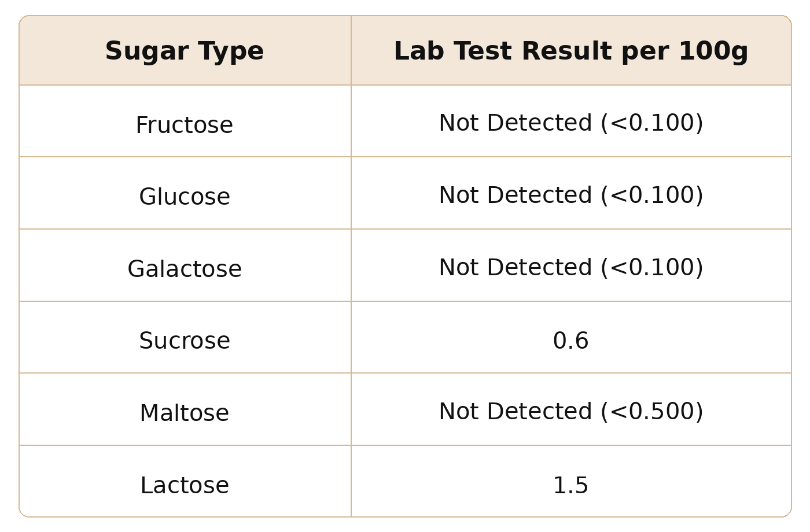The image size is (810, 532).
Task: Click the word Type in first header
Action: coord(231,52)
